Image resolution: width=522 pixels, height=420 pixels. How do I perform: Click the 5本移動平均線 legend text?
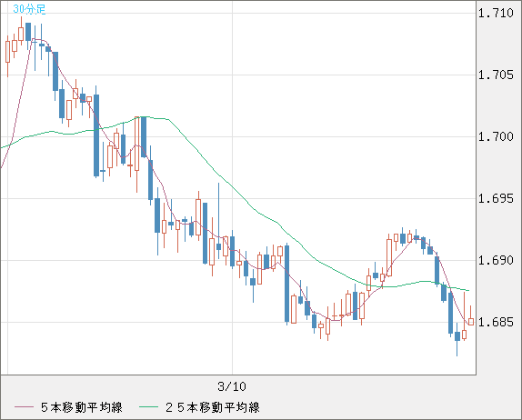coord(82,407)
